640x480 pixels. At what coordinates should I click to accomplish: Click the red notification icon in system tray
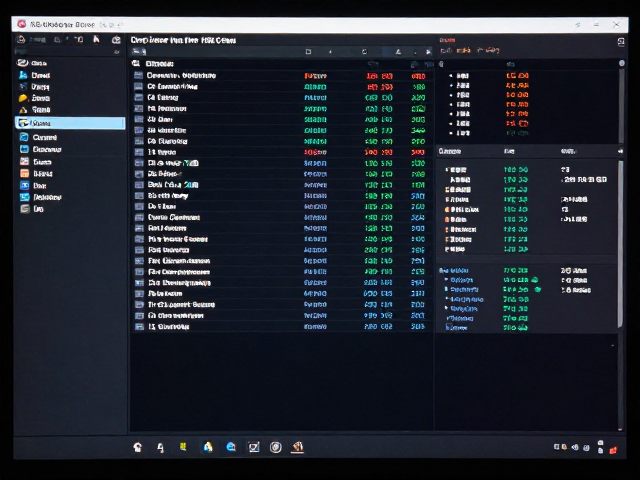(x=613, y=450)
